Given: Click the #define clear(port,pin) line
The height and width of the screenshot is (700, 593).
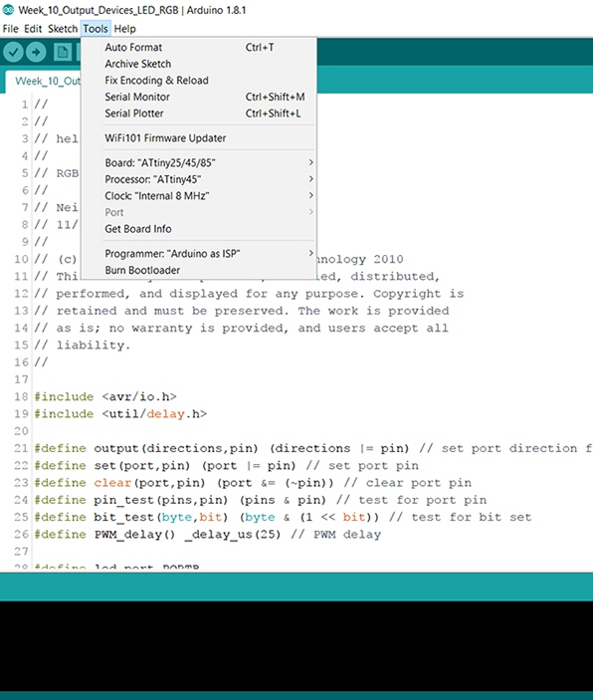Looking at the screenshot, I should click(253, 483).
